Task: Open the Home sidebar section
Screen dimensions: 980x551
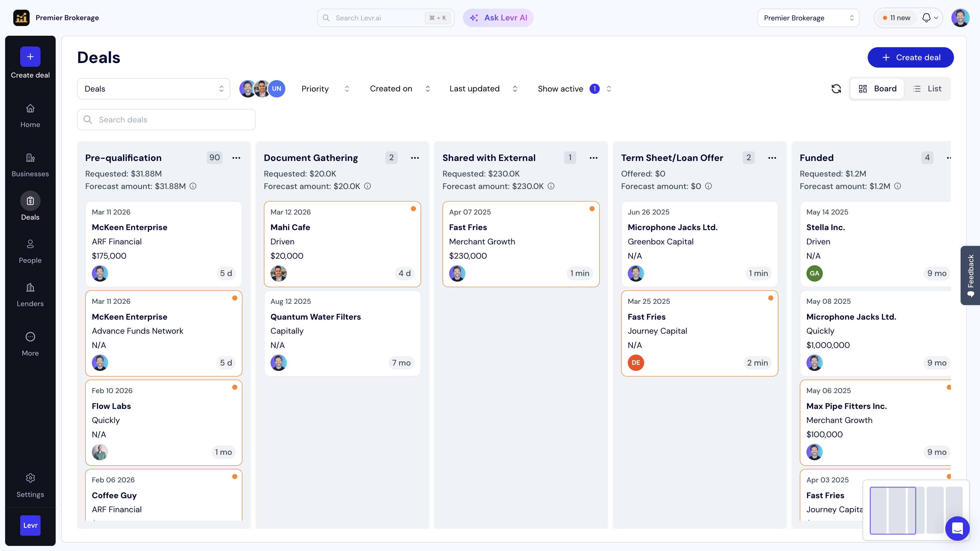Action: [x=30, y=116]
